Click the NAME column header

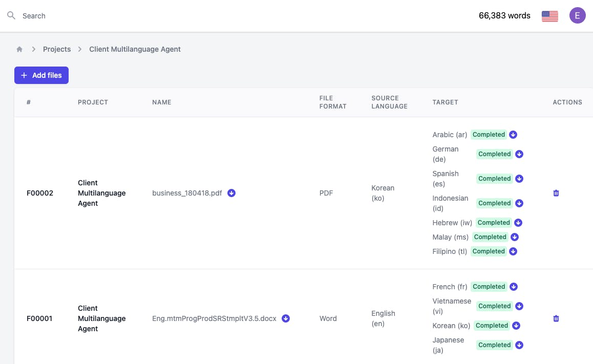[161, 102]
